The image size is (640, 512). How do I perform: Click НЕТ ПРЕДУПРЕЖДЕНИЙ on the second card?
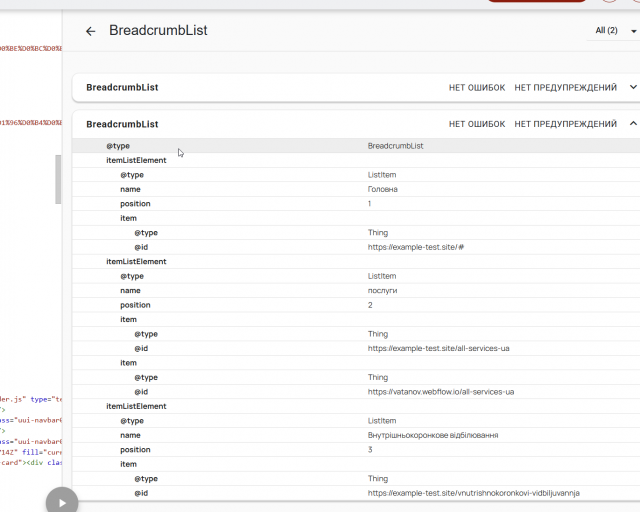coord(565,124)
